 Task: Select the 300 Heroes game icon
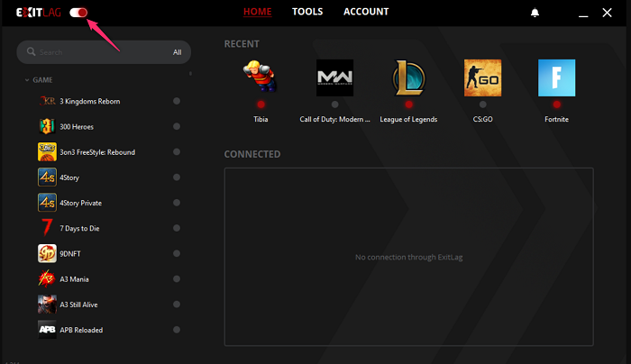pos(47,126)
